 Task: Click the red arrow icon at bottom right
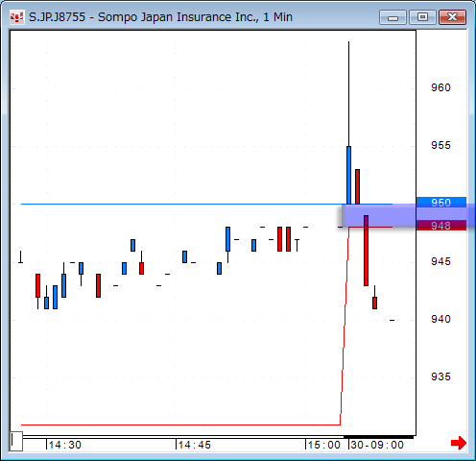pyautogui.click(x=459, y=443)
